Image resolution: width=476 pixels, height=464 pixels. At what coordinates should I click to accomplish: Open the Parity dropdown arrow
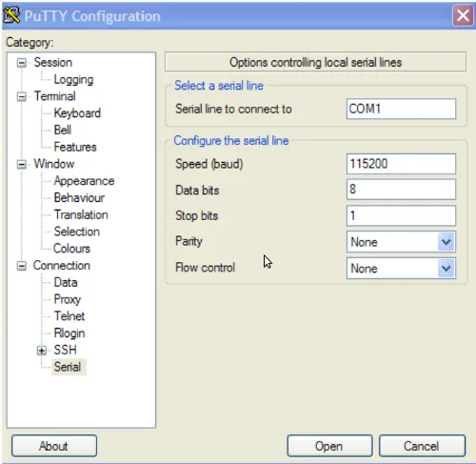(446, 242)
